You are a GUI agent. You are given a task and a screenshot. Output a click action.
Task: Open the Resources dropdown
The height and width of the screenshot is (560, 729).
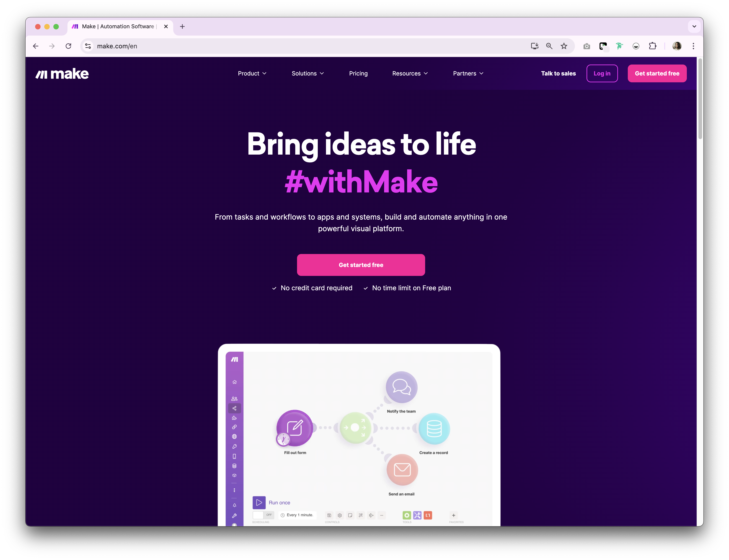(410, 73)
